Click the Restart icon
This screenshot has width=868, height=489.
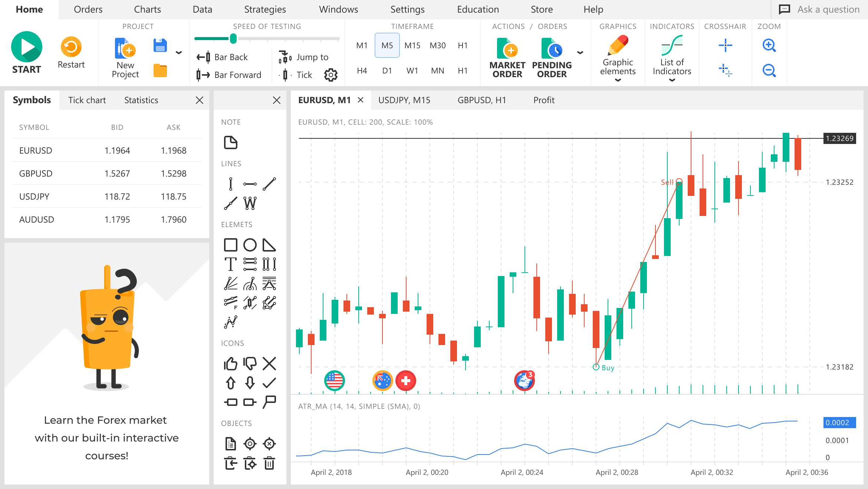71,47
